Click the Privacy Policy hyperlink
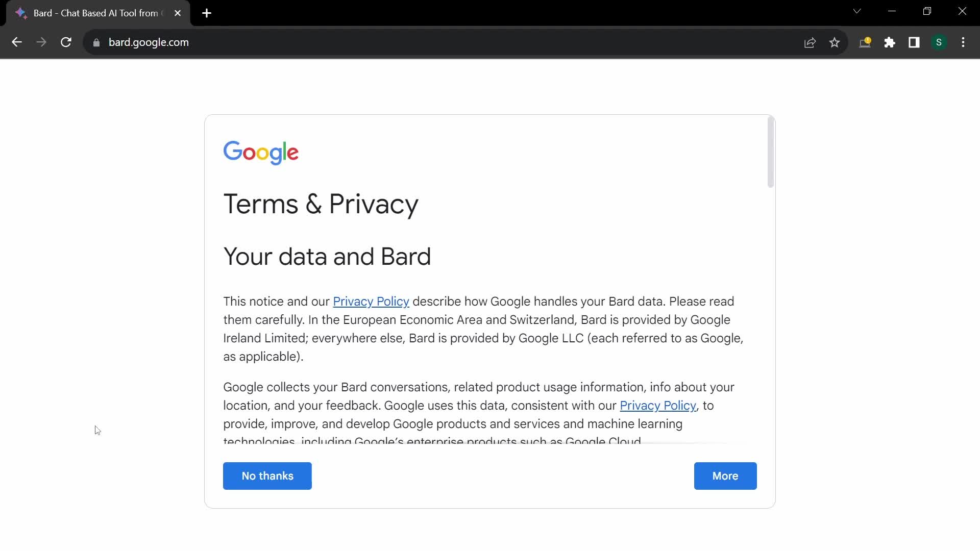Screen dimensions: 980x551 pyautogui.click(x=371, y=302)
